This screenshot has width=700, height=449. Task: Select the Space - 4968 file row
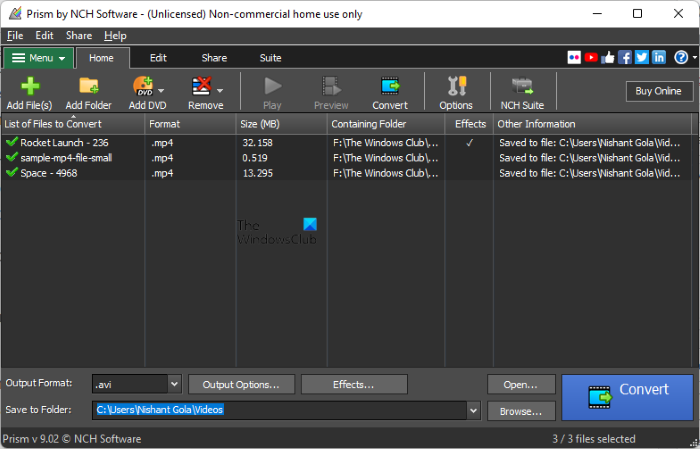(346, 173)
